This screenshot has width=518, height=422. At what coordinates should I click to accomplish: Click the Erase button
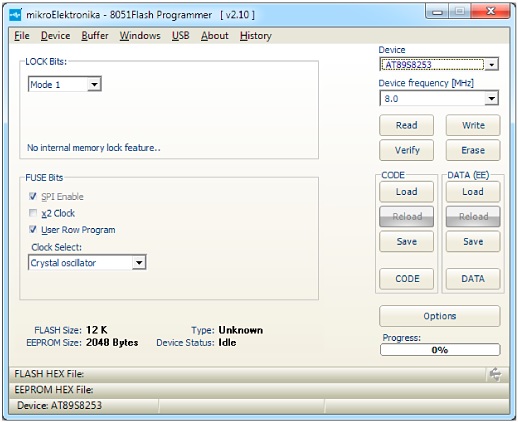tap(473, 150)
